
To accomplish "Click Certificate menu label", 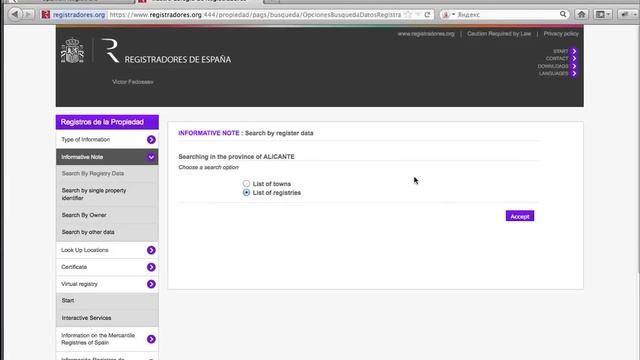I will pyautogui.click(x=74, y=267).
